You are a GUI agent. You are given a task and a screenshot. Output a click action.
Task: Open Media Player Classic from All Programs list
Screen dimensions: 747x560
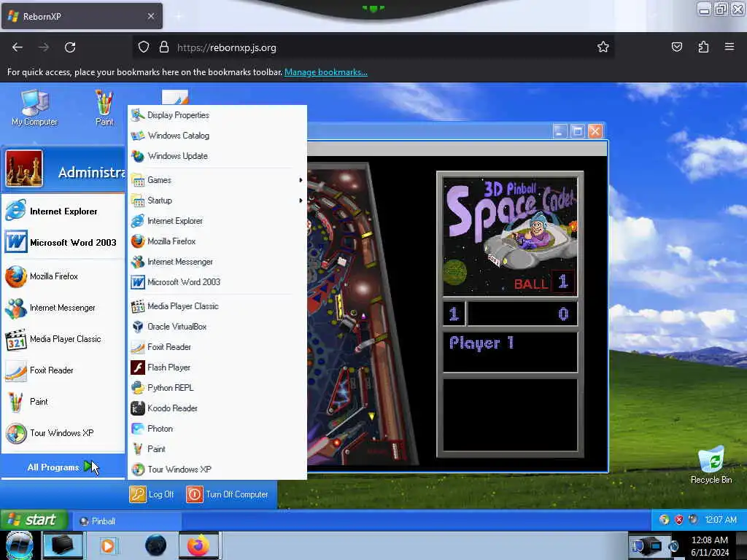point(217,306)
